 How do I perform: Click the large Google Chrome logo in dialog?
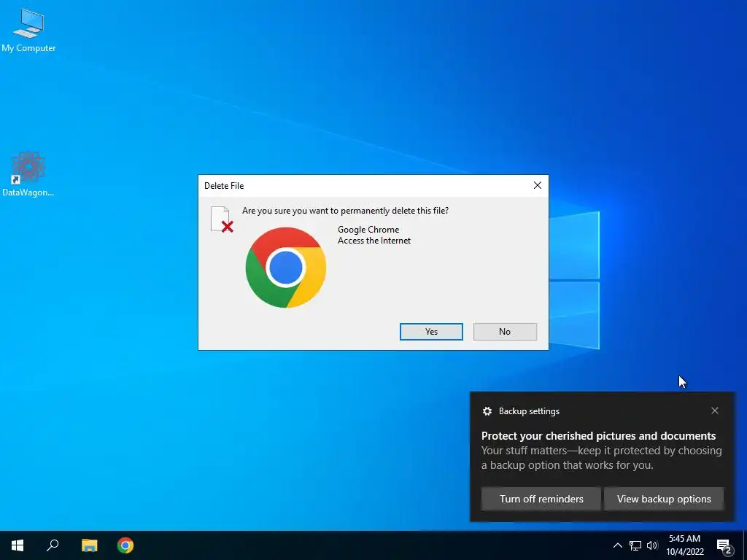[x=286, y=268]
